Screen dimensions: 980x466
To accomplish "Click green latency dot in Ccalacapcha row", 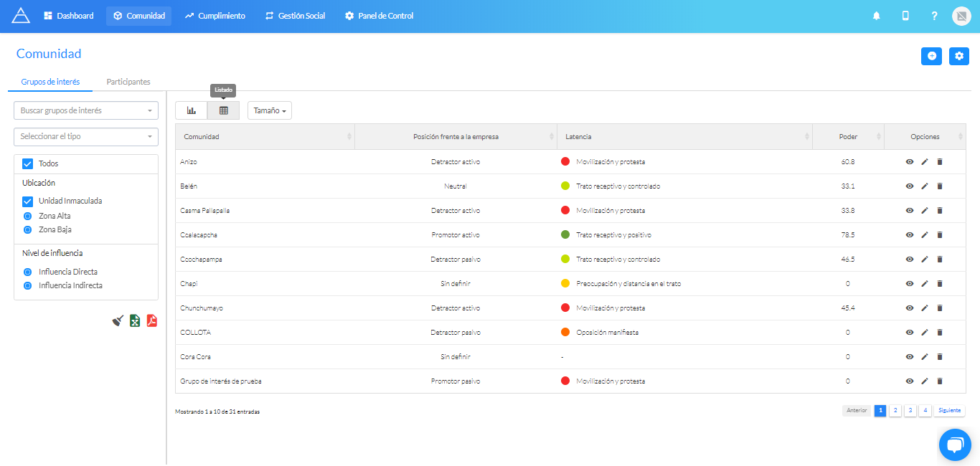I will click(x=565, y=235).
